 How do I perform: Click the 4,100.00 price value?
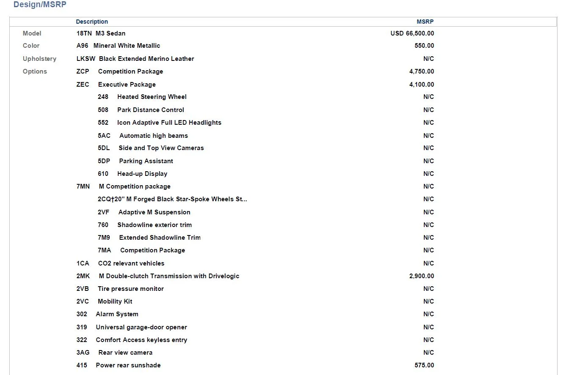click(x=422, y=85)
